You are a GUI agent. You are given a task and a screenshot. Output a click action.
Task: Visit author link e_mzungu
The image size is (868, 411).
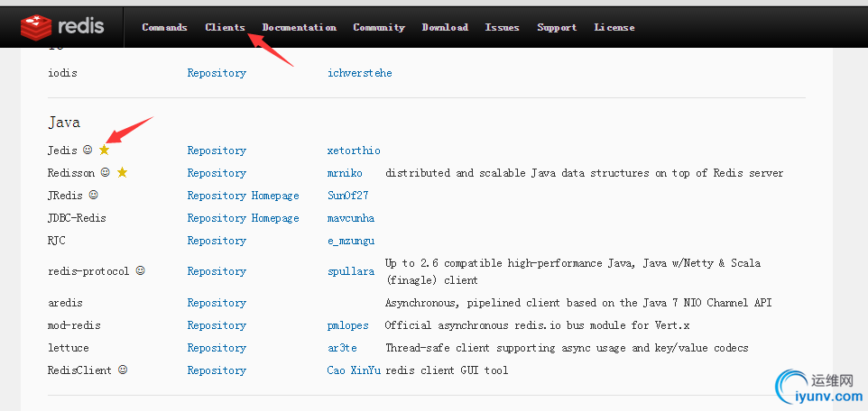pyautogui.click(x=351, y=242)
